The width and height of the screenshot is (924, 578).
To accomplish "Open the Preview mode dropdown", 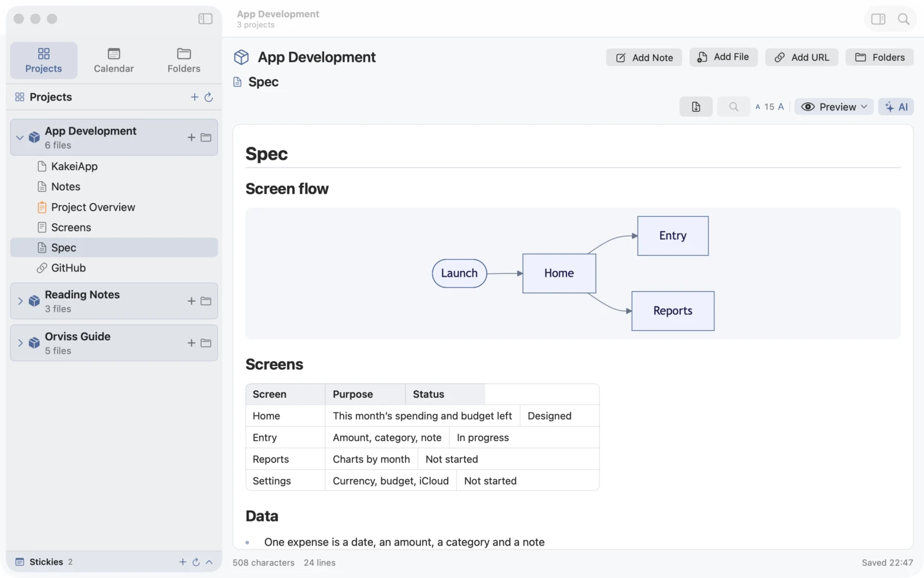I will [834, 107].
